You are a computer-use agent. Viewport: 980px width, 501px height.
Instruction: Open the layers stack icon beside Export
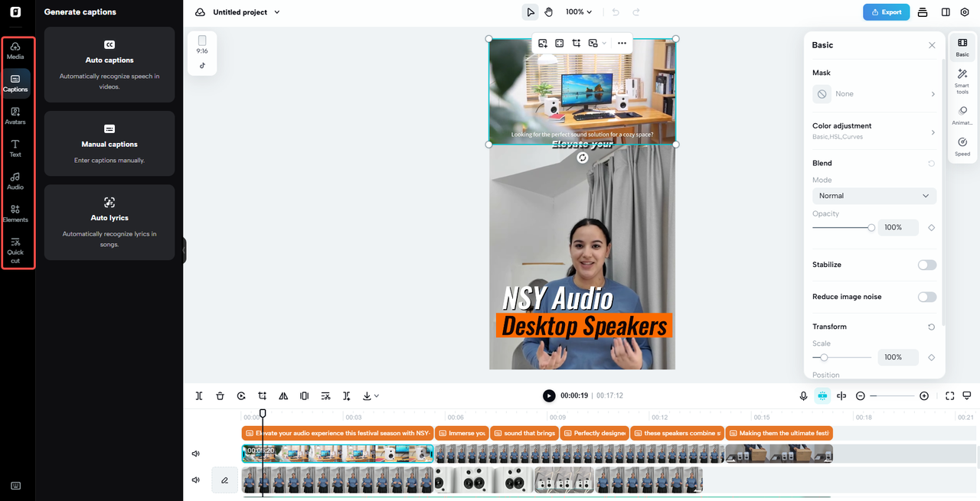tap(923, 12)
